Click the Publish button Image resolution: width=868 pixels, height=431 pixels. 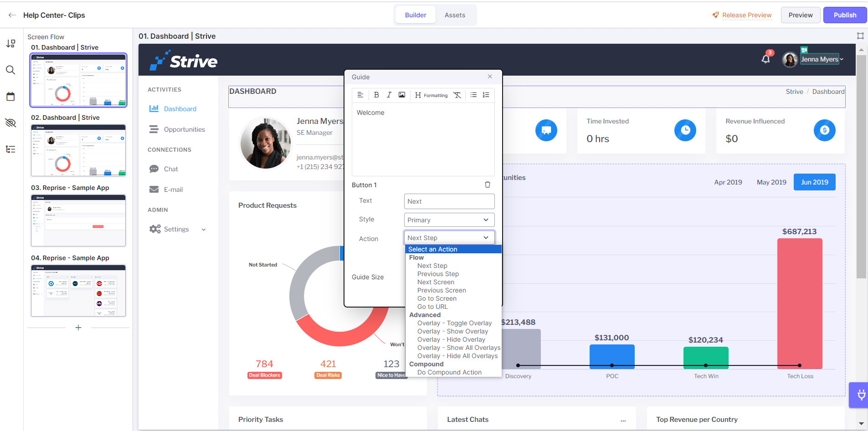845,15
